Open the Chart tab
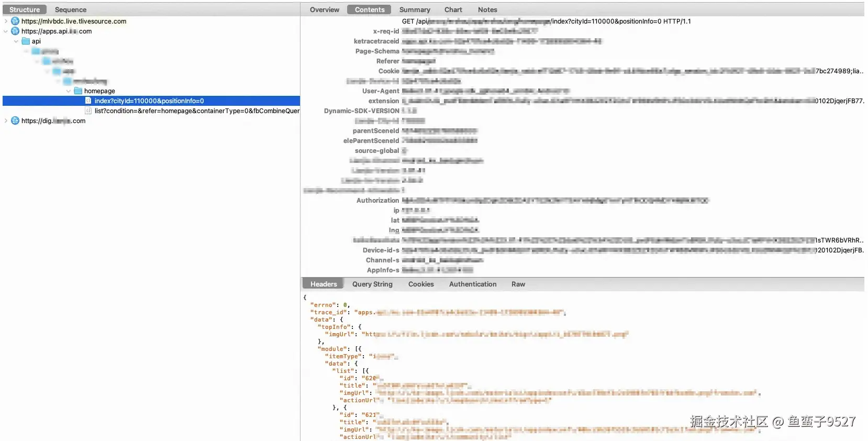This screenshot has width=868, height=441. [x=453, y=9]
